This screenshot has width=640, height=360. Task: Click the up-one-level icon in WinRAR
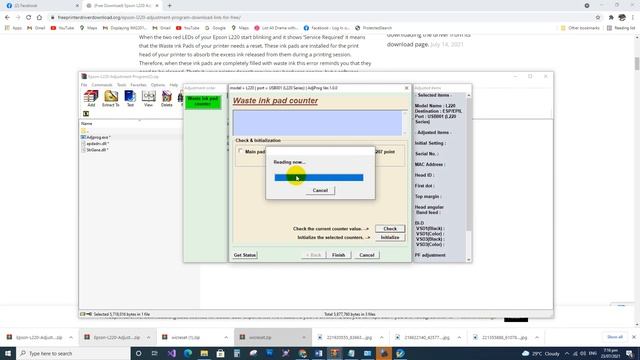86,114
